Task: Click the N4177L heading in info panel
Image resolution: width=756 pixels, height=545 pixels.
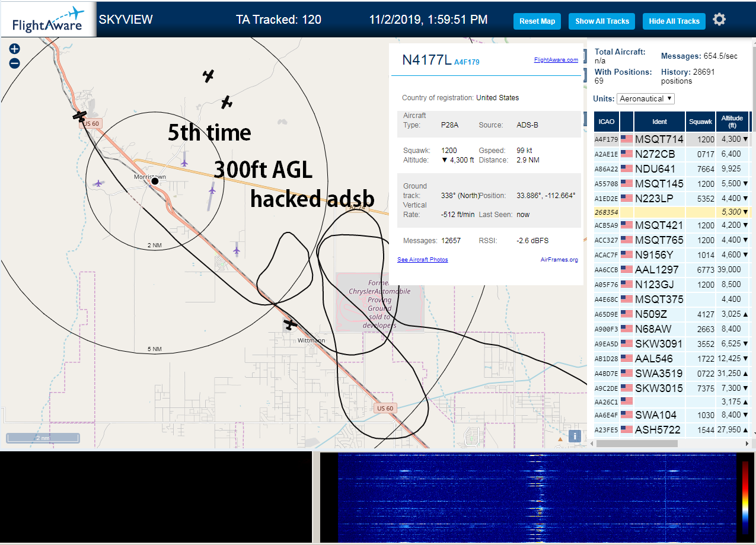Action: point(426,60)
